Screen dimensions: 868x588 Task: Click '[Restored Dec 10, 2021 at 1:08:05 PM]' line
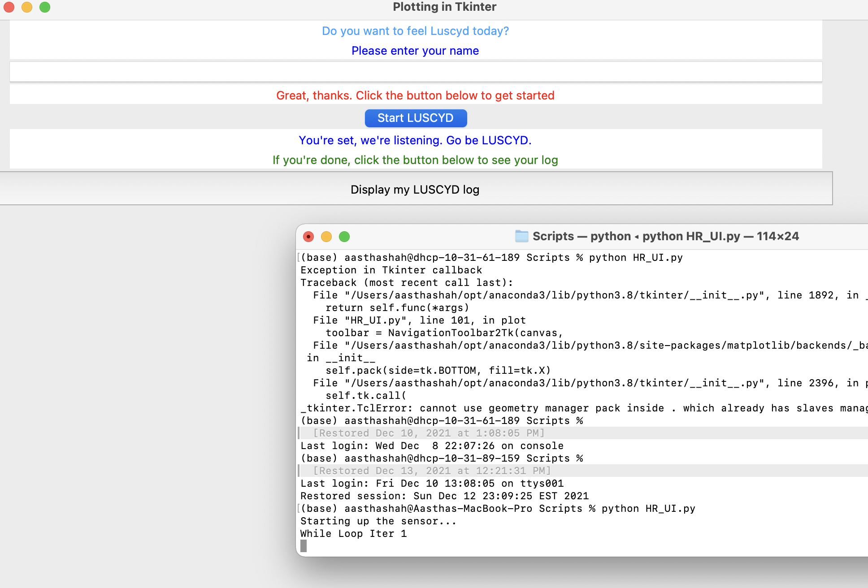[429, 433]
